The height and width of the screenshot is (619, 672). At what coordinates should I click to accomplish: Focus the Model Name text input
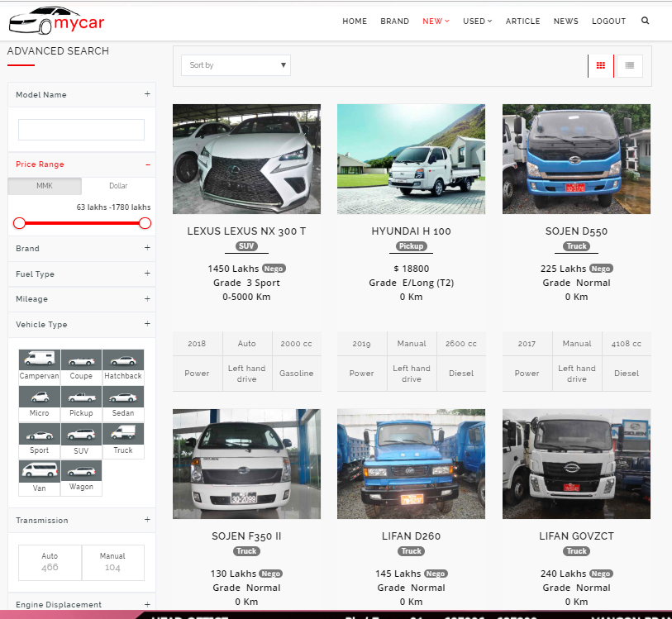point(82,130)
